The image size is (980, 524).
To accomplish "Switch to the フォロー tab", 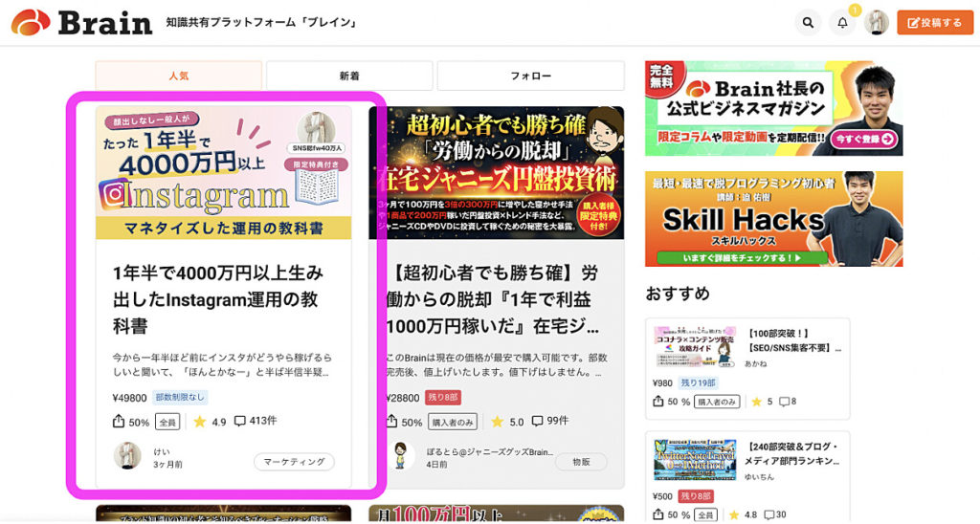I will click(x=530, y=76).
